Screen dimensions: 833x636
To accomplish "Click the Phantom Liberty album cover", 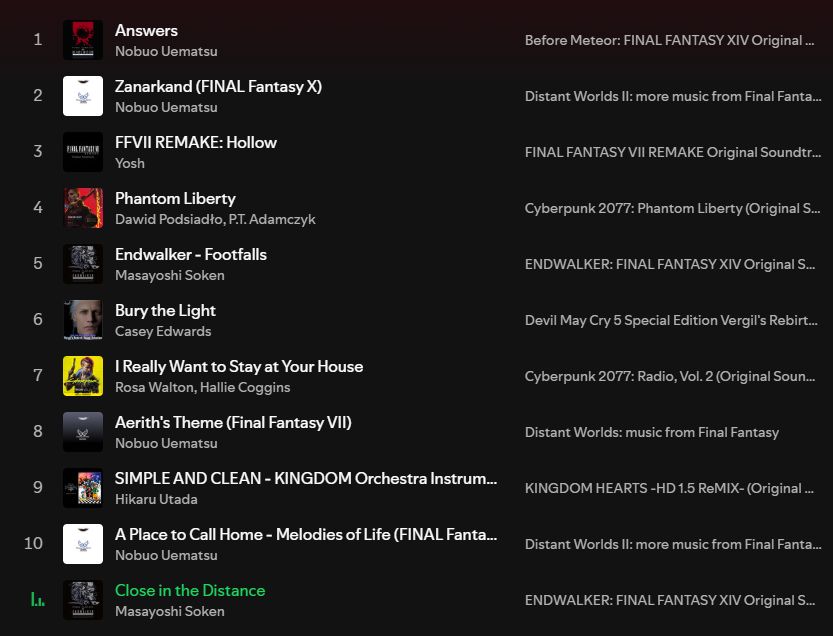I will (83, 208).
